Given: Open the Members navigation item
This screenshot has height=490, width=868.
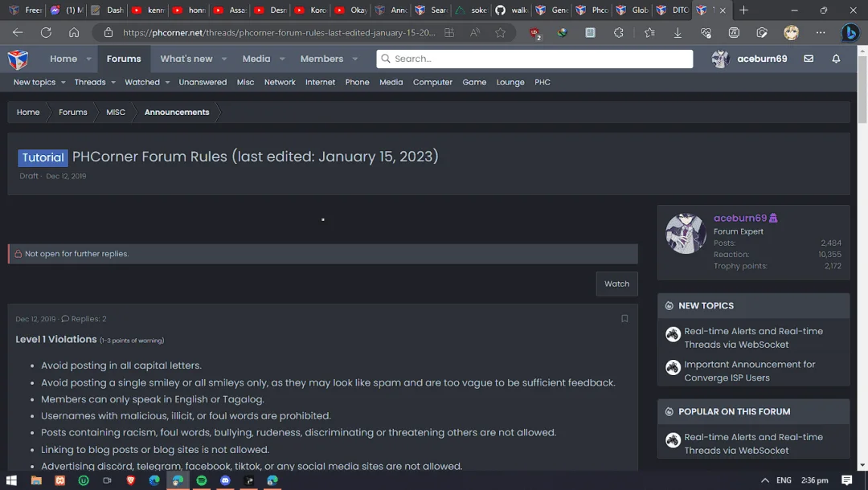Looking at the screenshot, I should point(321,59).
